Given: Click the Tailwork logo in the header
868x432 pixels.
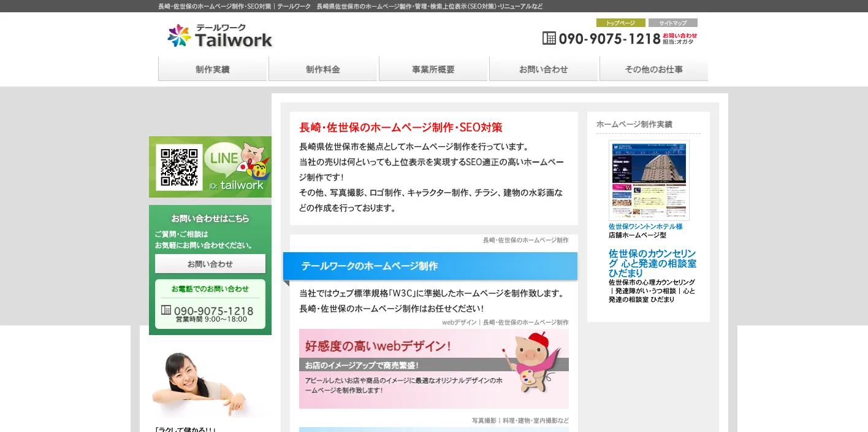Looking at the screenshot, I should [x=220, y=36].
